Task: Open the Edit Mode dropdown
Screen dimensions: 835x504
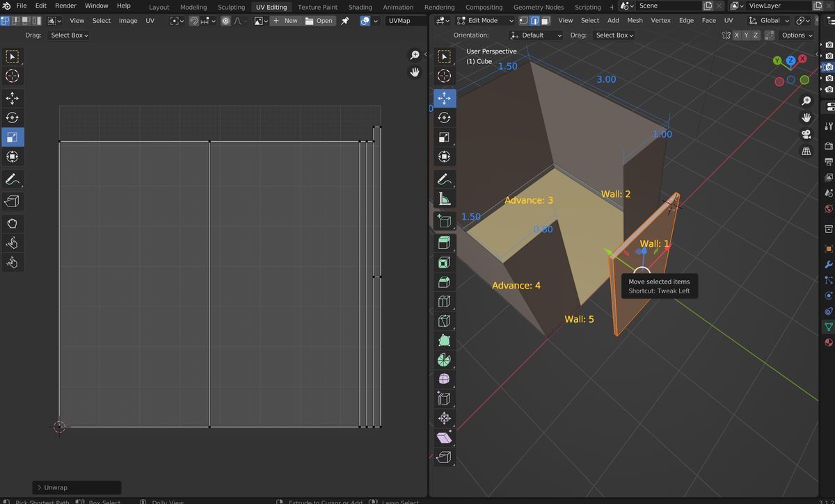Action: pyautogui.click(x=485, y=21)
